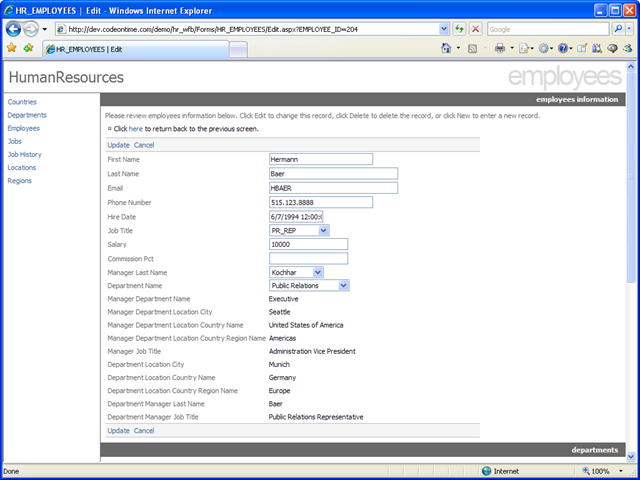Open the Manager Last Name Kochhar dropdown

pos(296,272)
